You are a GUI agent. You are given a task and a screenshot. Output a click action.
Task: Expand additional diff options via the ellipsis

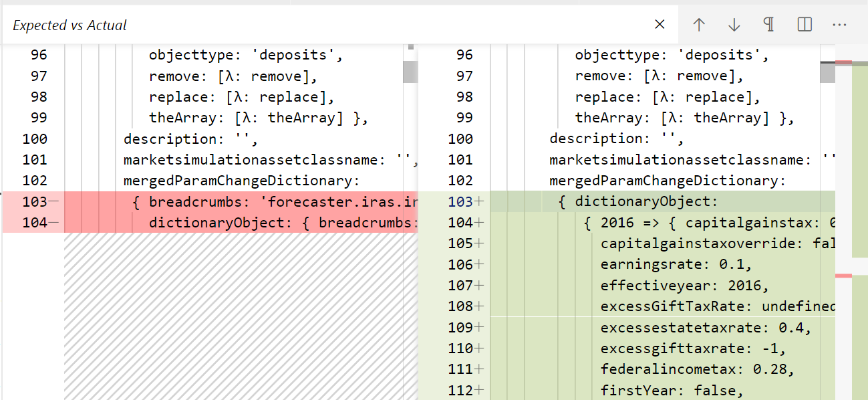(839, 24)
